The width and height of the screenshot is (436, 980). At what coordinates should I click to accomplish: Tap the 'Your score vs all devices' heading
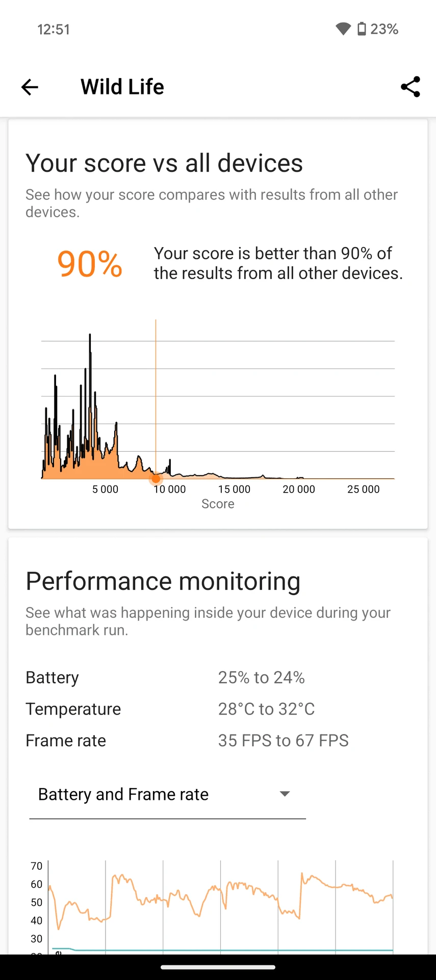click(x=164, y=163)
